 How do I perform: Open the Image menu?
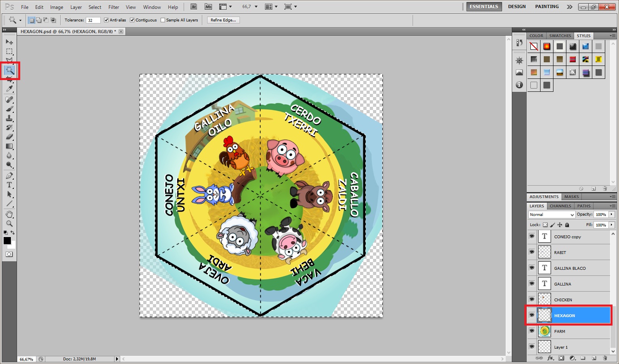click(x=57, y=7)
